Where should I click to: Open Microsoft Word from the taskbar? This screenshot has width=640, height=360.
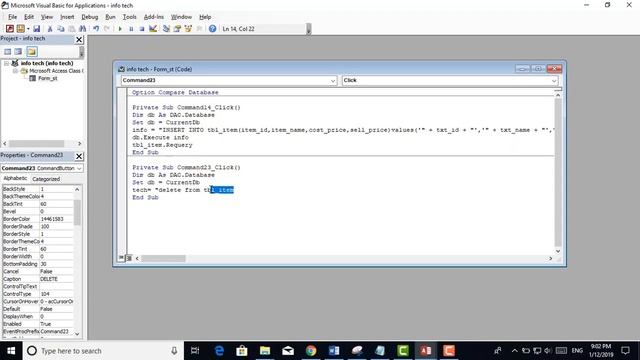tap(334, 351)
